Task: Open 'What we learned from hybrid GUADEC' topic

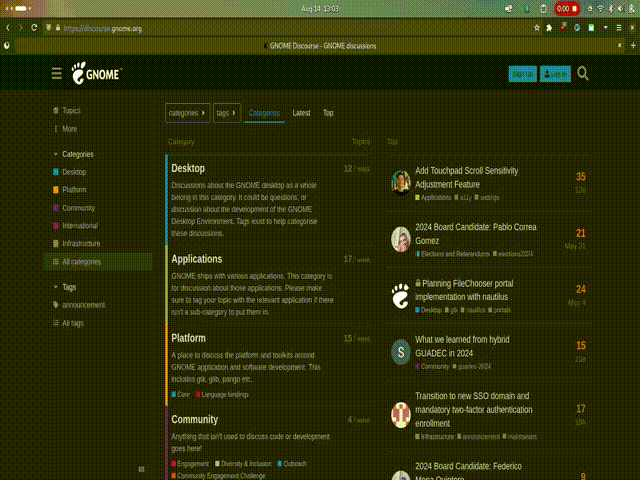Action: [462, 346]
